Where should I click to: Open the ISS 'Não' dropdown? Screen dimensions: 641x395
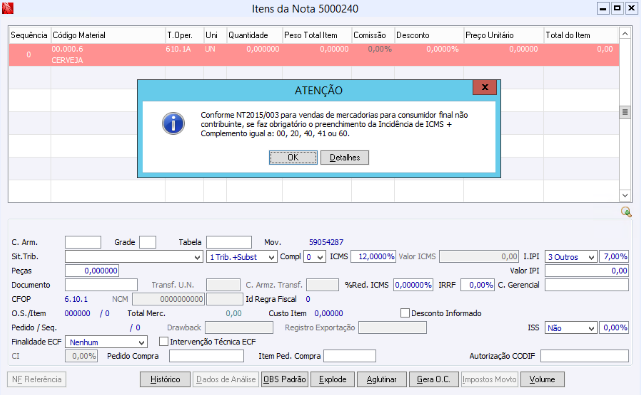(591, 328)
